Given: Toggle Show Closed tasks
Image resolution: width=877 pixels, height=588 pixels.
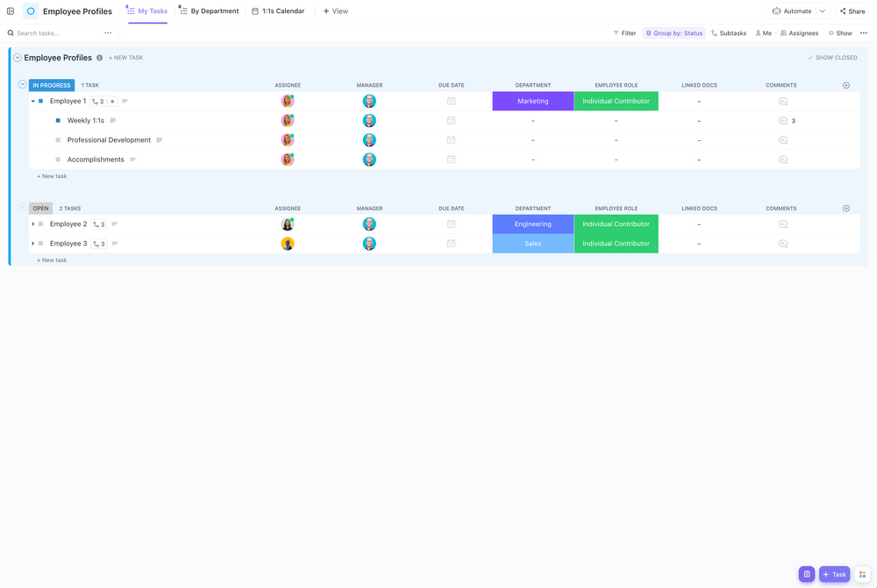Looking at the screenshot, I should click(x=832, y=58).
